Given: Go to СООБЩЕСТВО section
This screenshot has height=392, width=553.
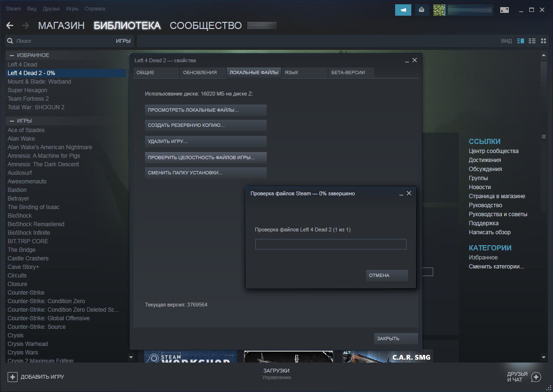Looking at the screenshot, I should 205,25.
